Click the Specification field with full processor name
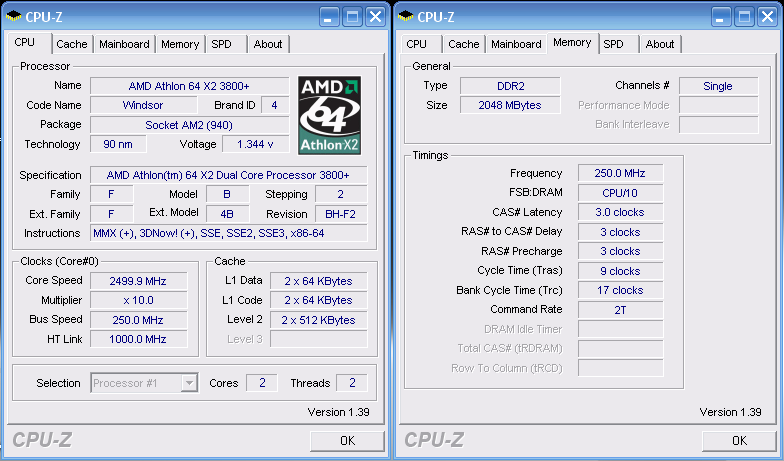 click(228, 175)
